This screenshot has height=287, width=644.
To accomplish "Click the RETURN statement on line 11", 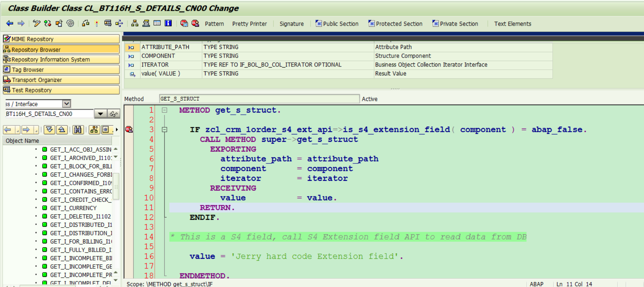I will 217,208.
